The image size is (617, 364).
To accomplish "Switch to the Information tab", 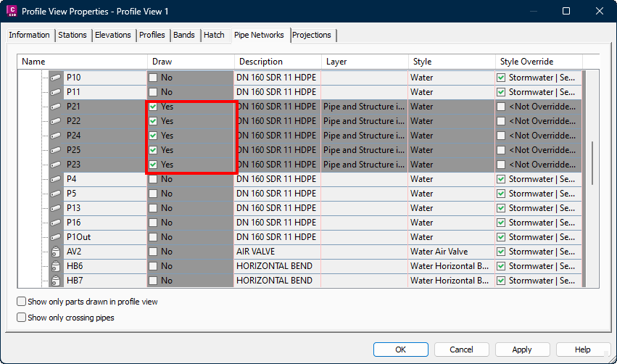I will (29, 35).
